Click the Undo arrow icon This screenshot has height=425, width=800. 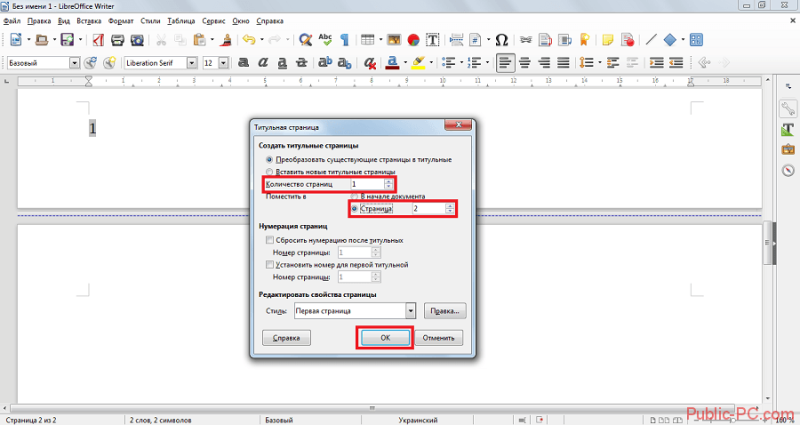click(248, 40)
